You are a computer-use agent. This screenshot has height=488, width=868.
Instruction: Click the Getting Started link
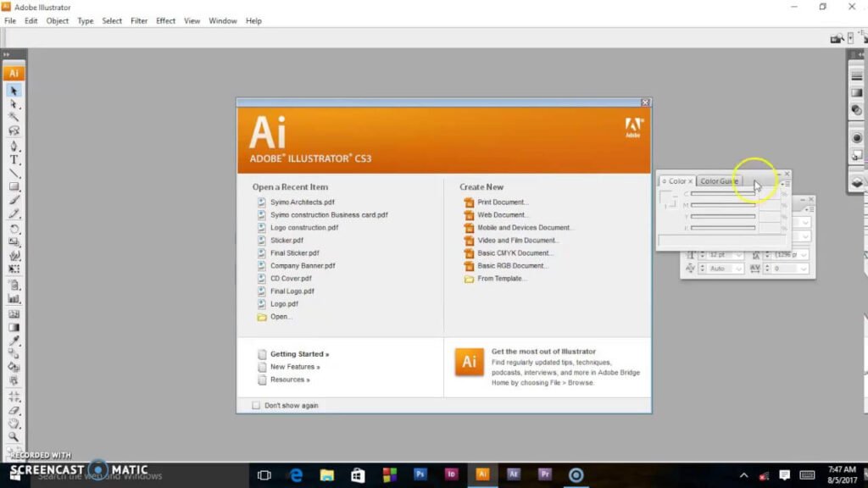[299, 354]
